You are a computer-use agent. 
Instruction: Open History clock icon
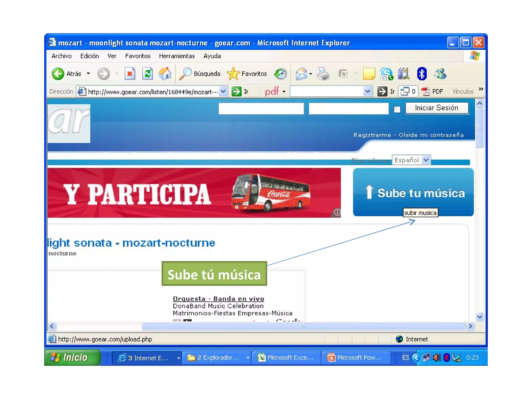pos(281,74)
